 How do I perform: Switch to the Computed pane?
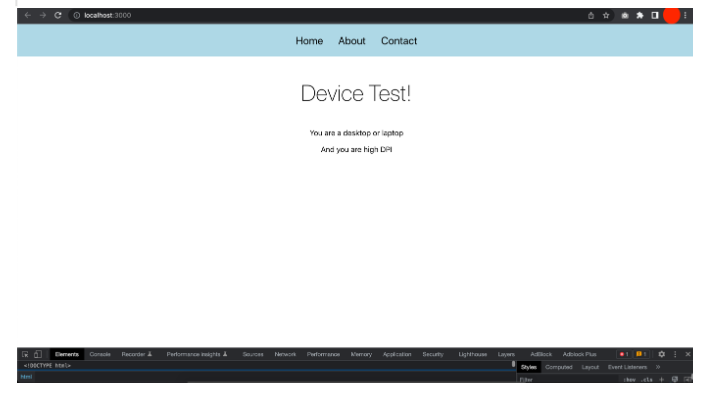tap(559, 367)
